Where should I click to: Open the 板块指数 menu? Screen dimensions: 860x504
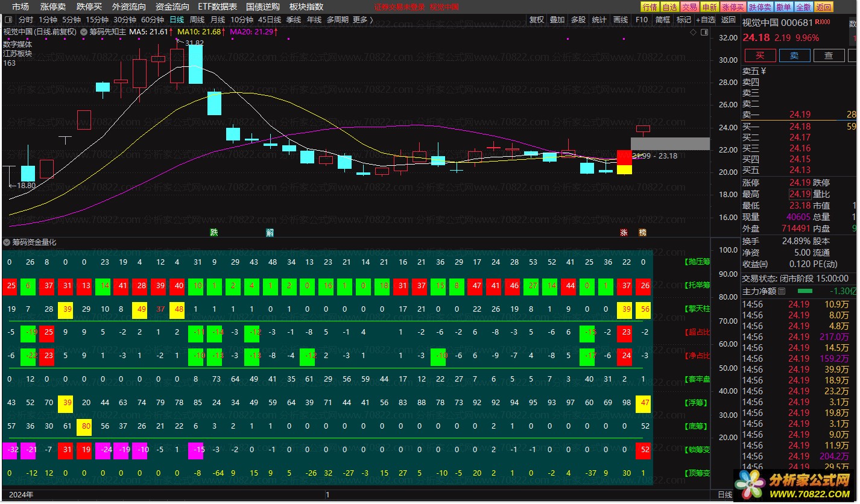pos(306,7)
